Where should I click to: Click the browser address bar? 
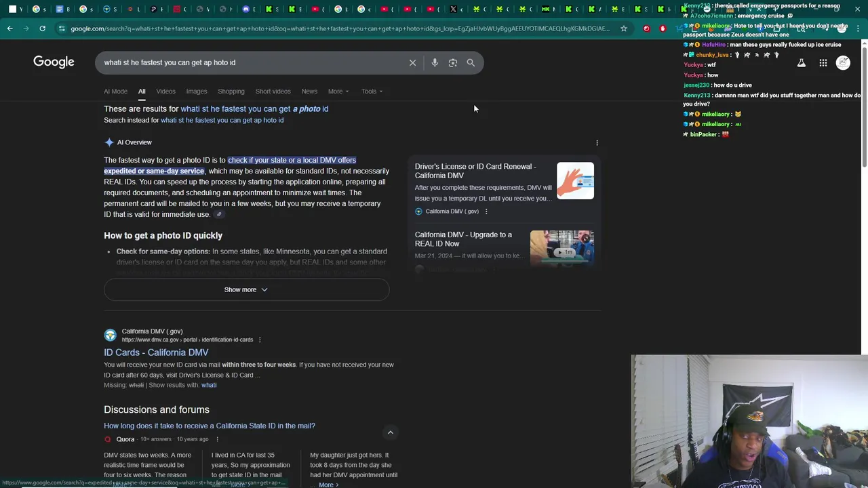[x=339, y=28]
